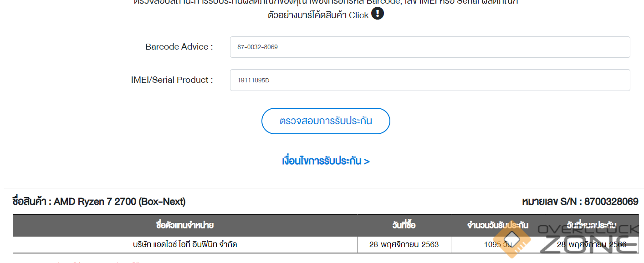Click the ตัวอย่างบาร์โค้ดสินค้า Click text
Image resolution: width=644 pixels, height=263 pixels.
(318, 15)
